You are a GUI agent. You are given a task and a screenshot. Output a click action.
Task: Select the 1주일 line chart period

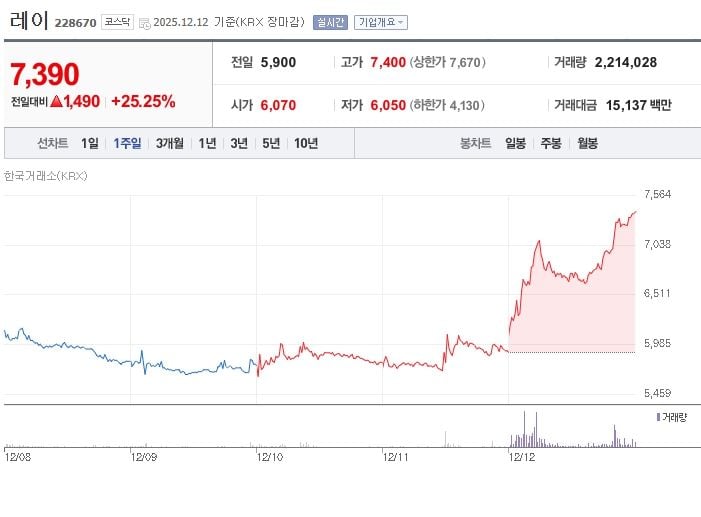pyautogui.click(x=127, y=143)
